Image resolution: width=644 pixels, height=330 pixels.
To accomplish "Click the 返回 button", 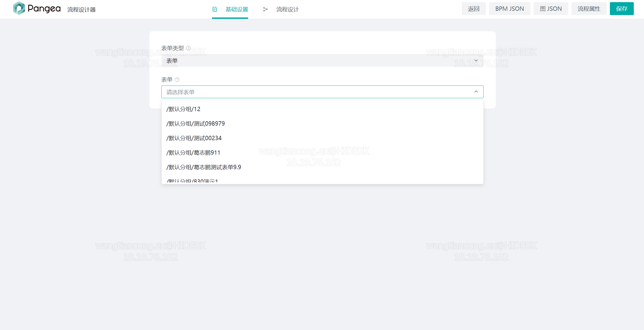I will pyautogui.click(x=474, y=9).
